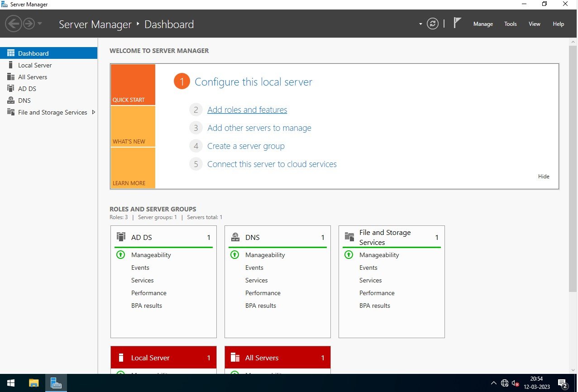This screenshot has width=578, height=392.
Task: Select Dashboard in the left navigation
Action: point(48,53)
